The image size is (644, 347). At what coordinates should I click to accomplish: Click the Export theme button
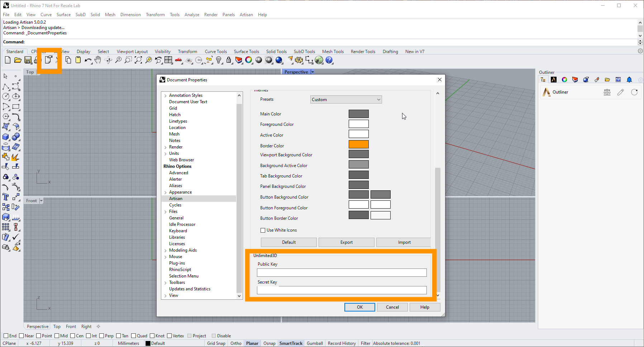(346, 242)
